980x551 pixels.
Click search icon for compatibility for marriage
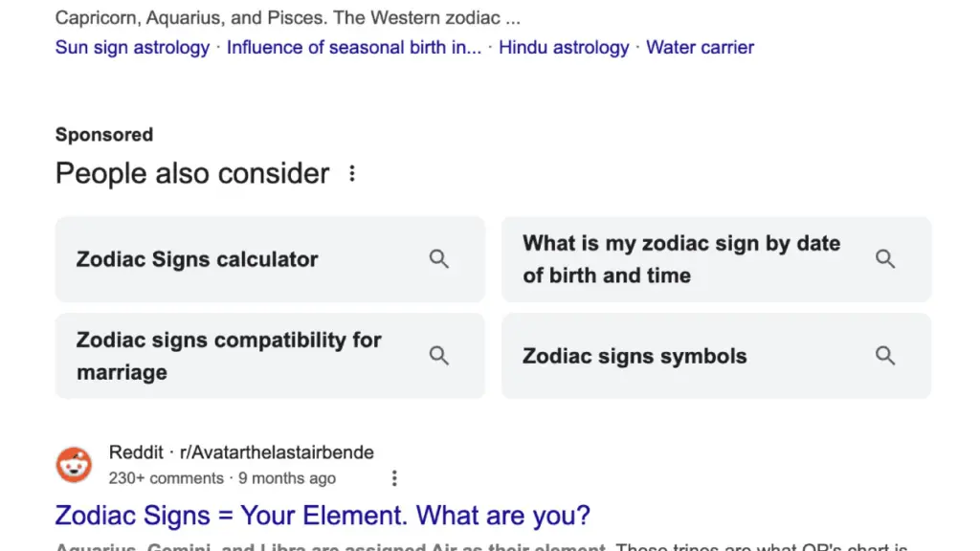(x=439, y=356)
